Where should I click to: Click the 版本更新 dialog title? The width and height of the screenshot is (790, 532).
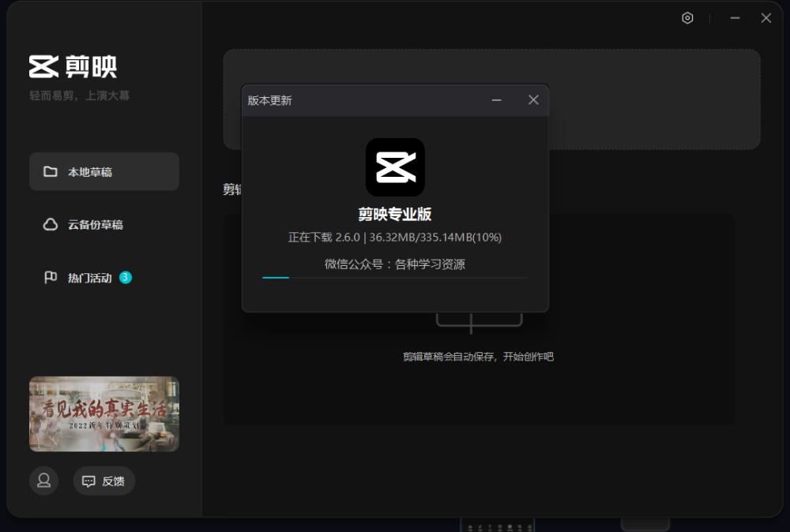point(270,100)
